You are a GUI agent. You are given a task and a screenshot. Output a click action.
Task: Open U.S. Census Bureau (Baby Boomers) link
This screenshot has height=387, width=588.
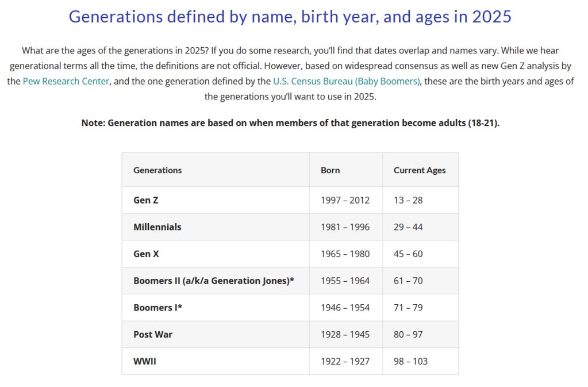[x=347, y=82]
